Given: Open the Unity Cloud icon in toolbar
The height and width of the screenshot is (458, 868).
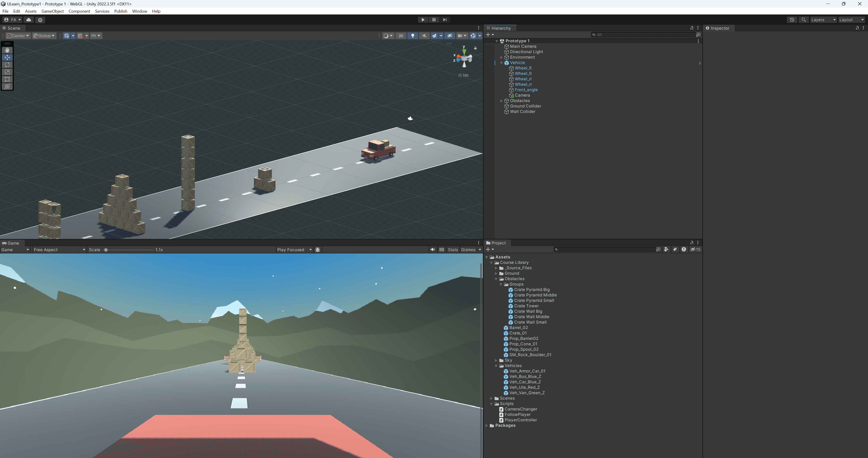Looking at the screenshot, I should pyautogui.click(x=29, y=19).
